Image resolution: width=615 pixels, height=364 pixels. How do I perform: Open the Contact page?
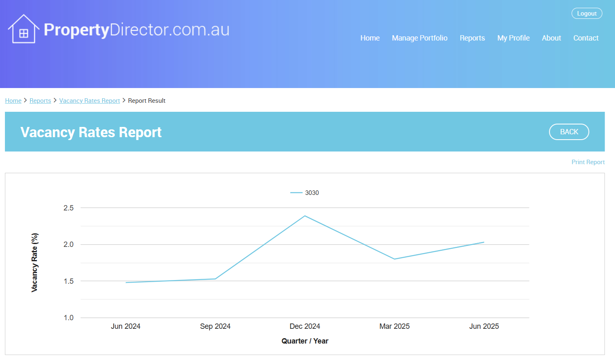[585, 38]
